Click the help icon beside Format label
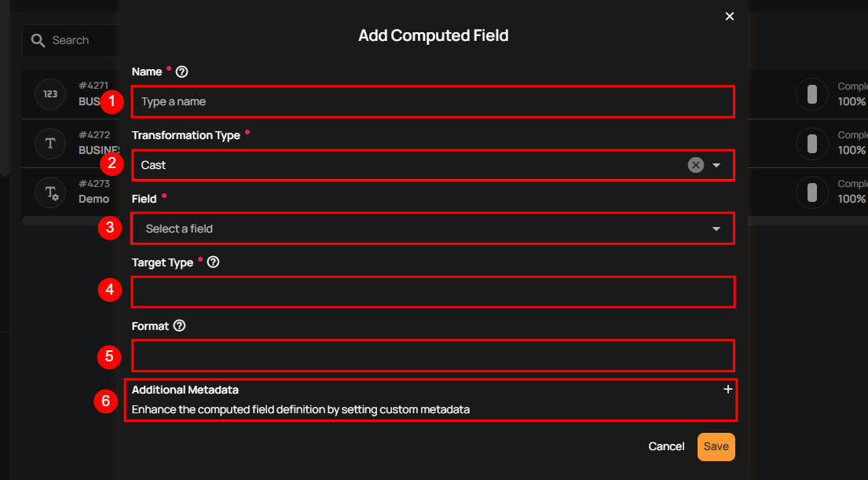 point(179,326)
